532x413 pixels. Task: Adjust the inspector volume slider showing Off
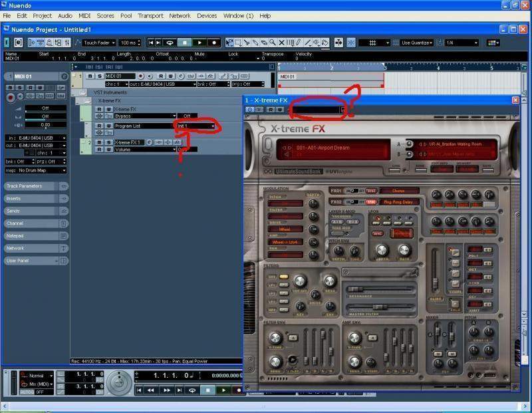click(44, 108)
